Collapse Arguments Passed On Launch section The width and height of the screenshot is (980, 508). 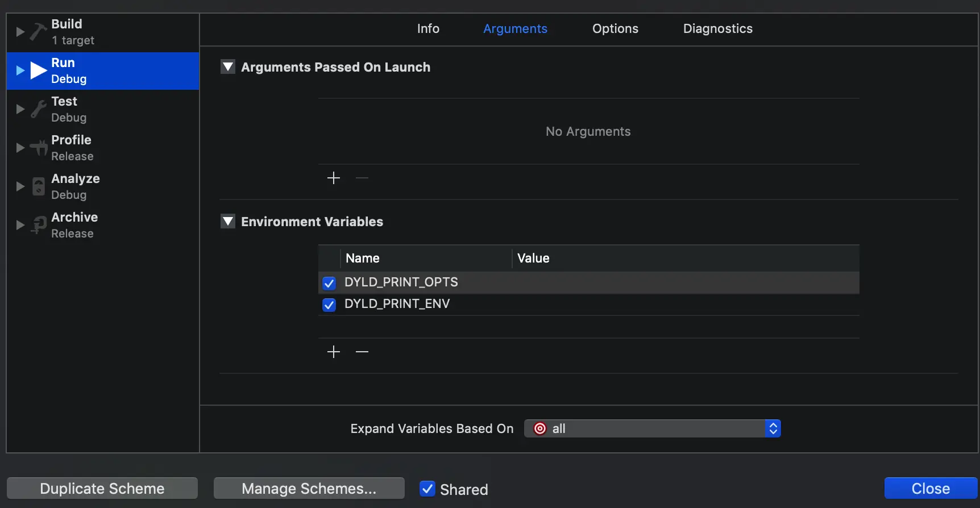coord(228,67)
